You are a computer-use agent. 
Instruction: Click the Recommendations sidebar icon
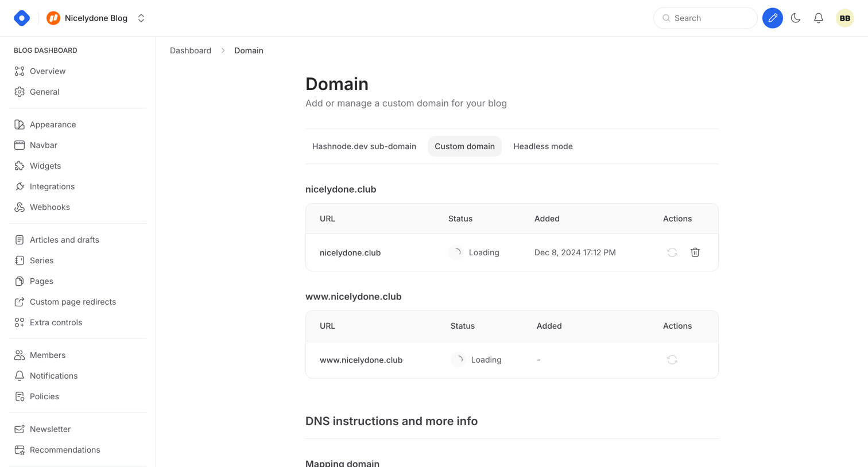20,450
